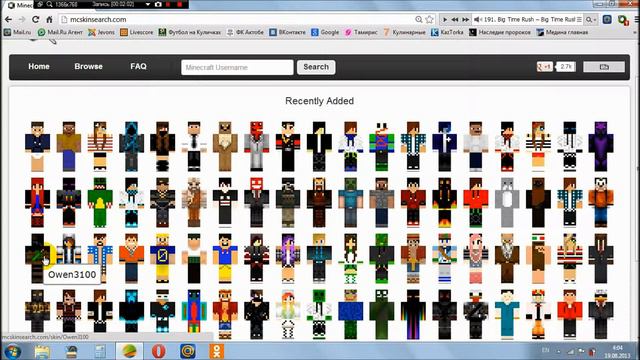The width and height of the screenshot is (640, 360).
Task: Open the KazTorka bookmark
Action: click(447, 32)
